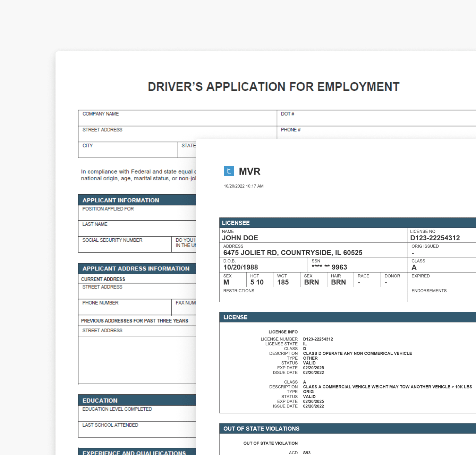Click the Type value OTHER
The width and height of the screenshot is (476, 455).
[x=310, y=358]
